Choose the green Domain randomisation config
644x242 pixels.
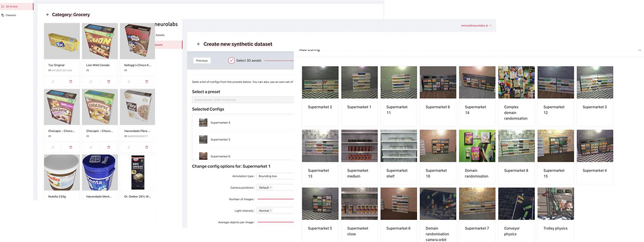click(477, 157)
